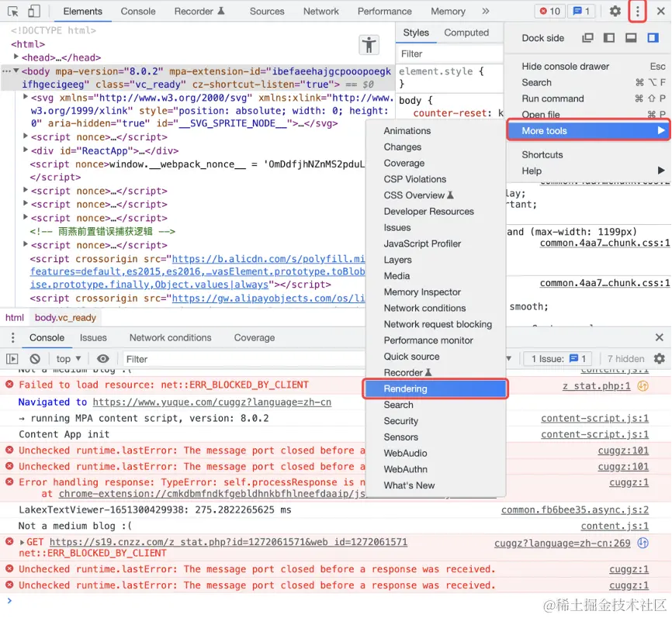
Task: Select CSS Overview menu entry
Action: click(x=418, y=195)
